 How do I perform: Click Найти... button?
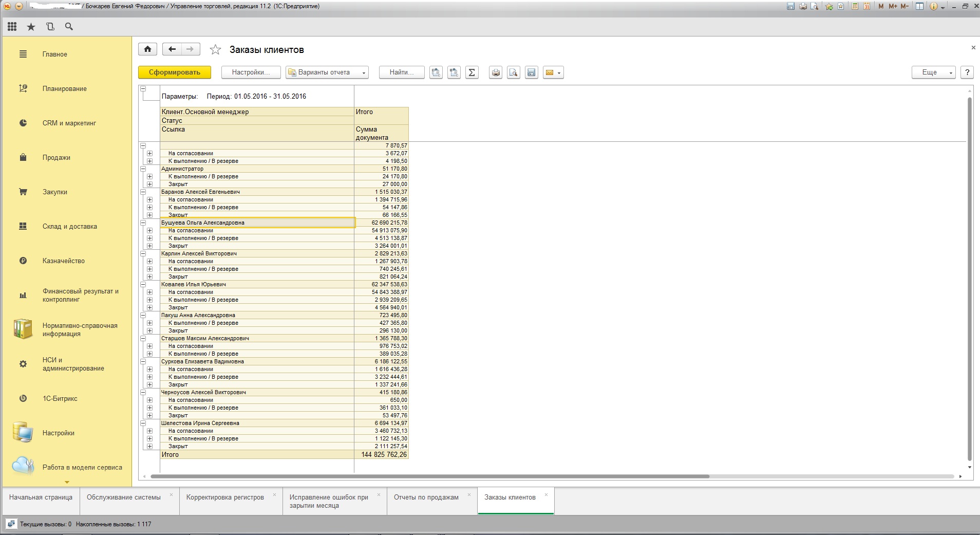(402, 72)
